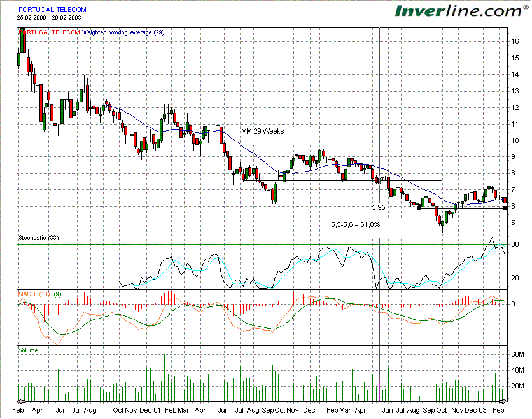Click price axis value 8
Screen dimensions: 532x419
pos(513,173)
